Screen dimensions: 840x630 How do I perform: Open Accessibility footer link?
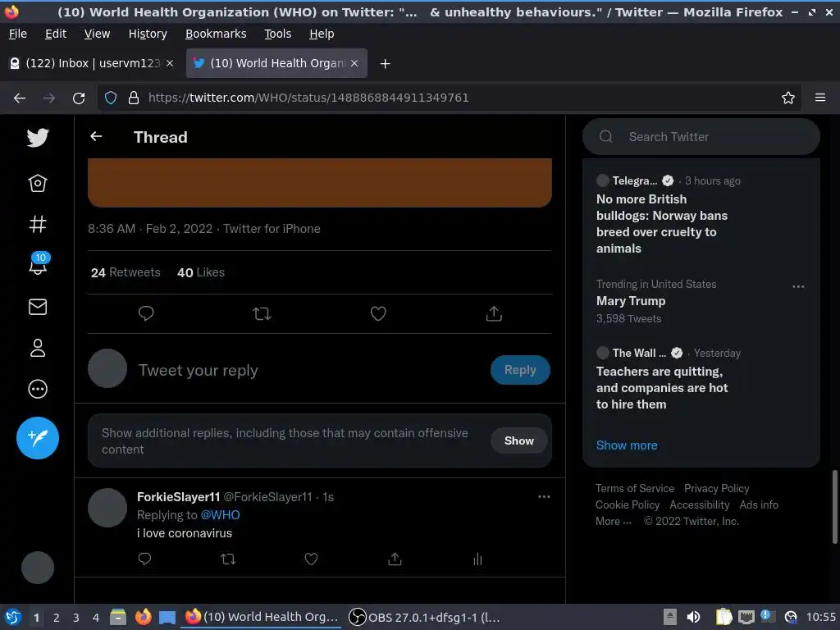pyautogui.click(x=700, y=504)
